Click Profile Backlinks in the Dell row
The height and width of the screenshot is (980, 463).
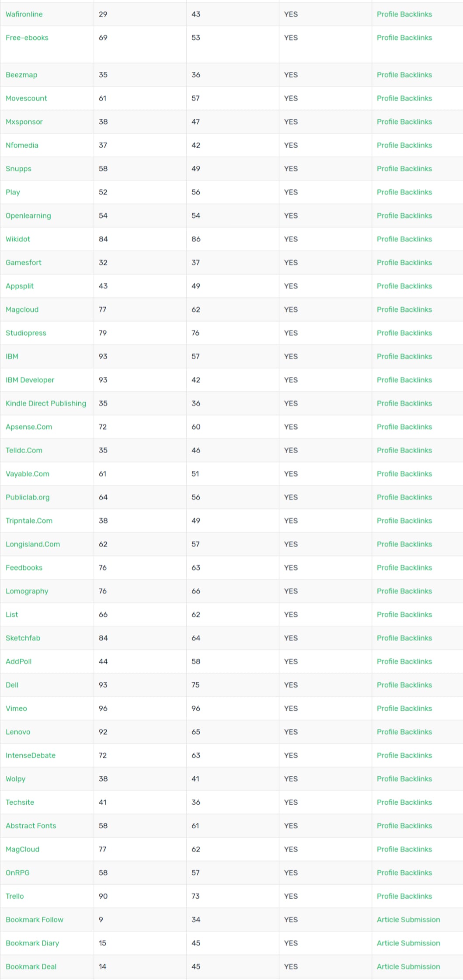(x=404, y=685)
